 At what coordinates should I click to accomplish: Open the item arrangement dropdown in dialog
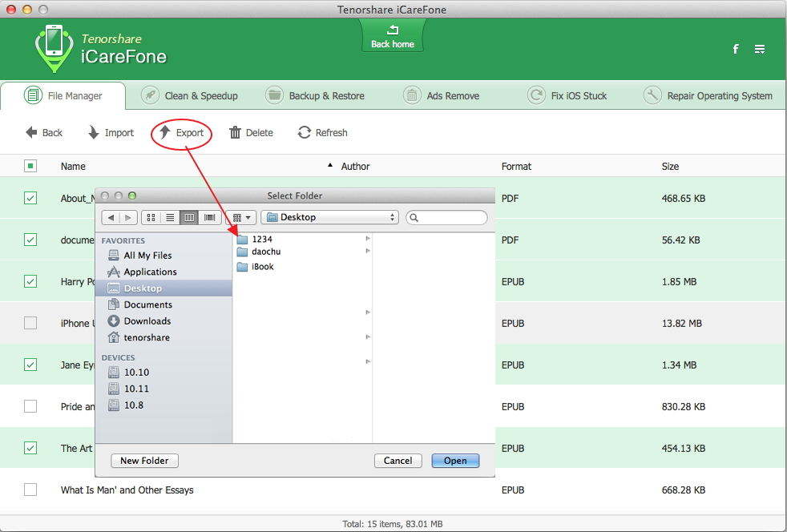coord(241,217)
